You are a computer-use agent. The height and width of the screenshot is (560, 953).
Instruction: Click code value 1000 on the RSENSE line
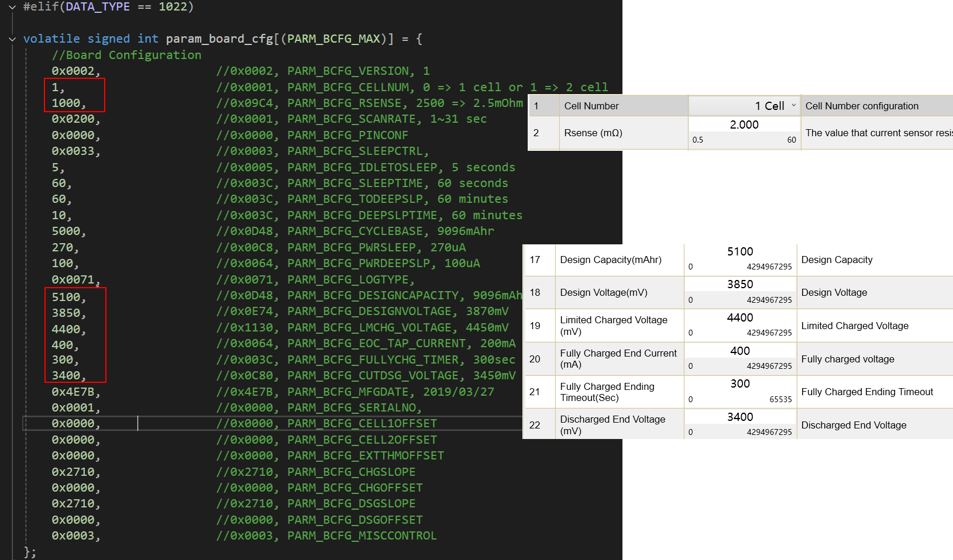pos(66,103)
